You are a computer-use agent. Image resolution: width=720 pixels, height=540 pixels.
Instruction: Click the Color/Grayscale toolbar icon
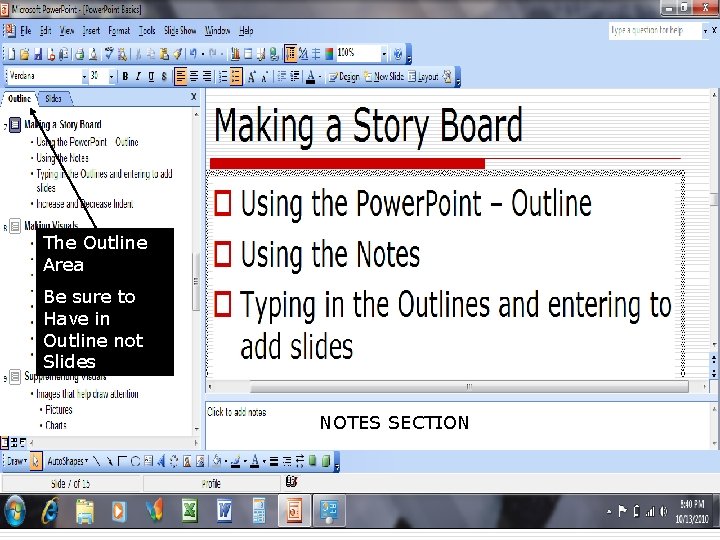[329, 54]
